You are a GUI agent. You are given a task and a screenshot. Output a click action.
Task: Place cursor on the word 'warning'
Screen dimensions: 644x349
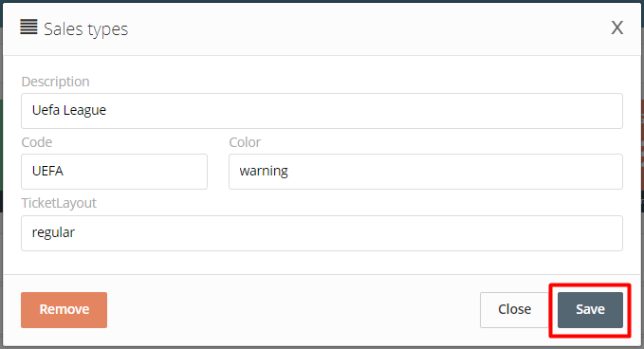click(x=264, y=172)
